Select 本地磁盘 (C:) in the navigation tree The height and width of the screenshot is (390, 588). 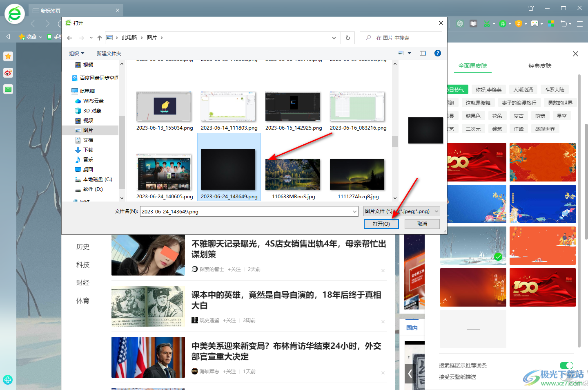98,179
